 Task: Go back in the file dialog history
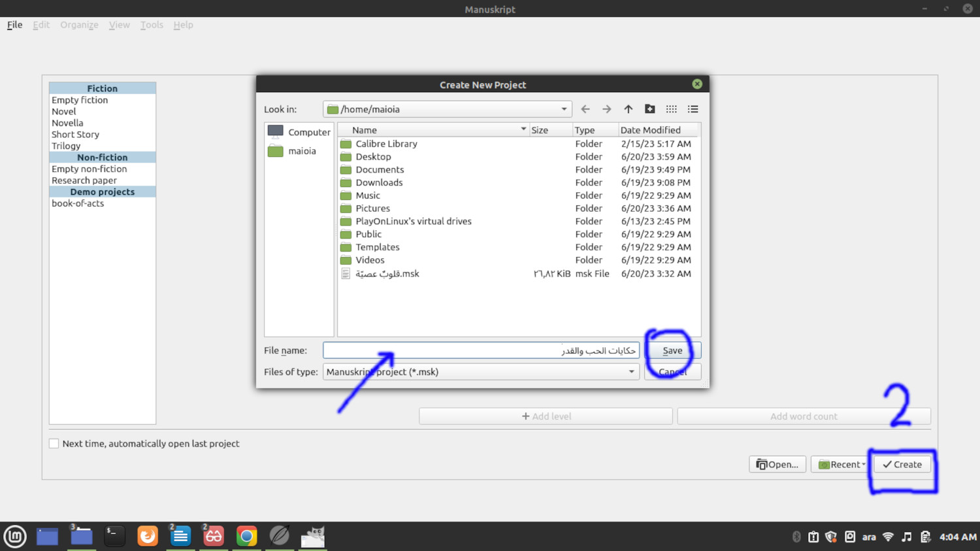pos(585,109)
